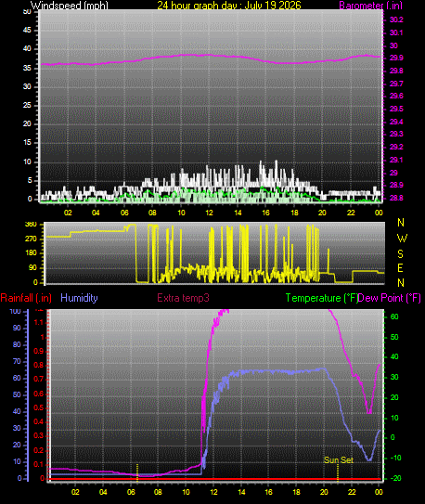Click humidity axis value "90"
The width and height of the screenshot is (425, 504).
click(x=17, y=329)
